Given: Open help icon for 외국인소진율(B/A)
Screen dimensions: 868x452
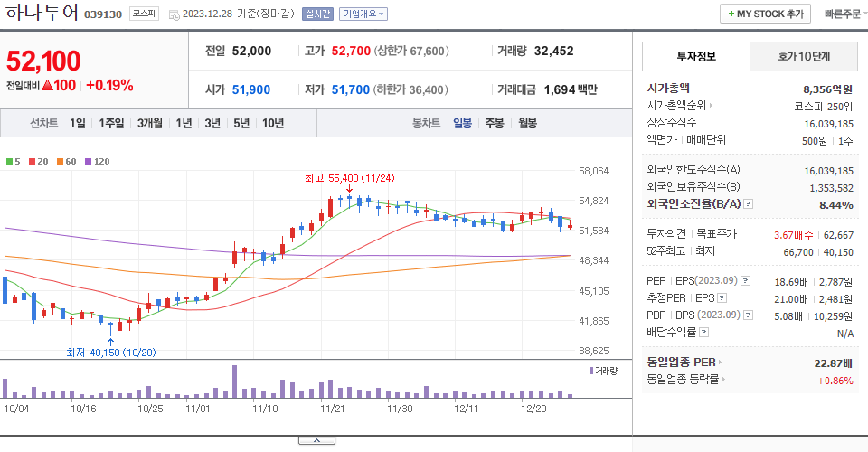Looking at the screenshot, I should coord(748,204).
